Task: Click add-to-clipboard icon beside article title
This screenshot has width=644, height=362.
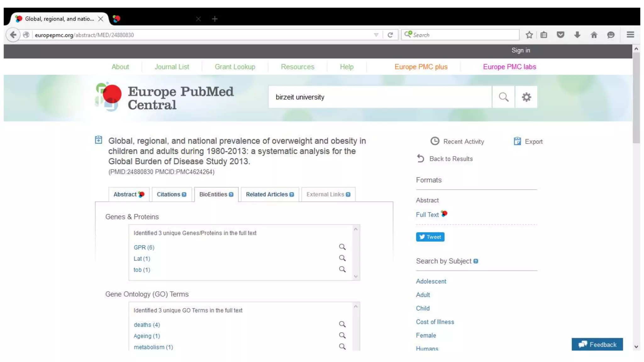Action: tap(98, 140)
